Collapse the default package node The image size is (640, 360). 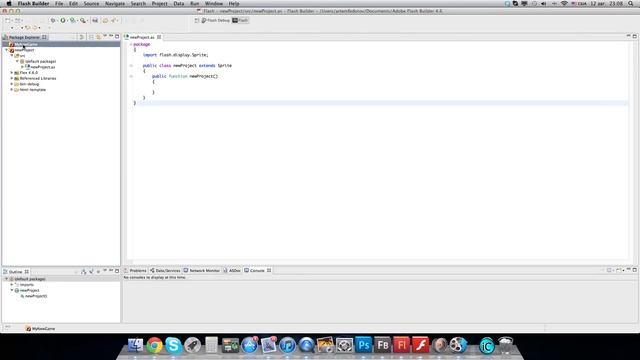tap(18, 61)
